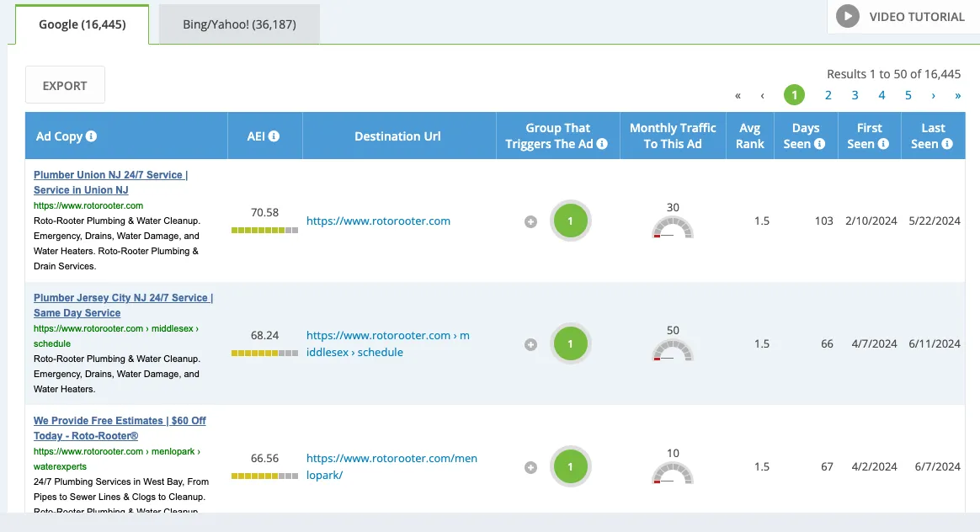Play the Video Tutorial icon
Image resolution: width=980 pixels, height=532 pixels.
[x=848, y=16]
